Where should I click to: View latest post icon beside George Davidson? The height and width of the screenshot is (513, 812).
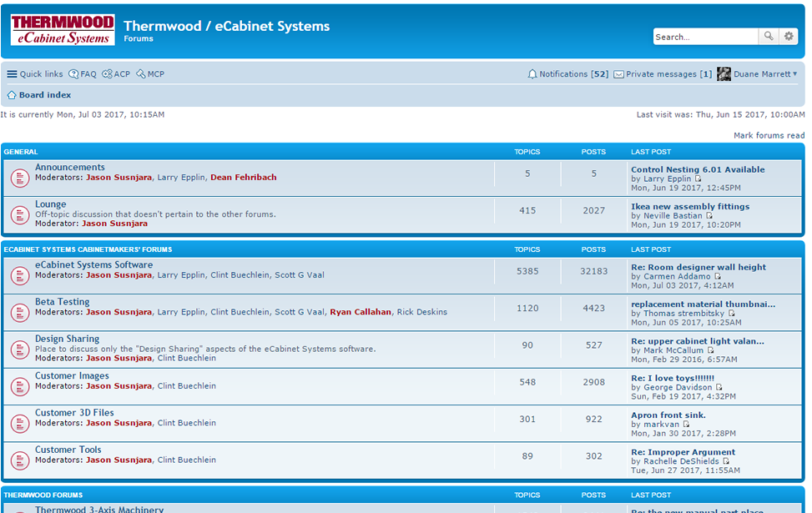(x=719, y=387)
